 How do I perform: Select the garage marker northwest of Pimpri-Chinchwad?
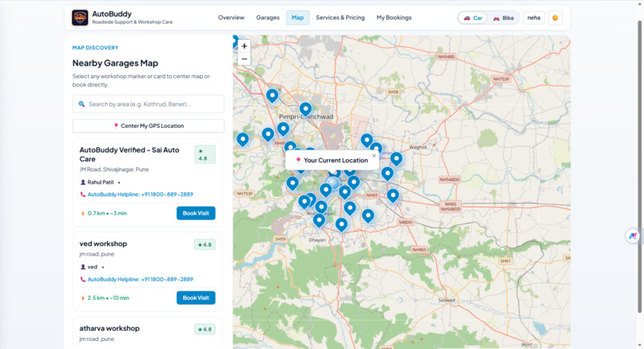[x=272, y=96]
